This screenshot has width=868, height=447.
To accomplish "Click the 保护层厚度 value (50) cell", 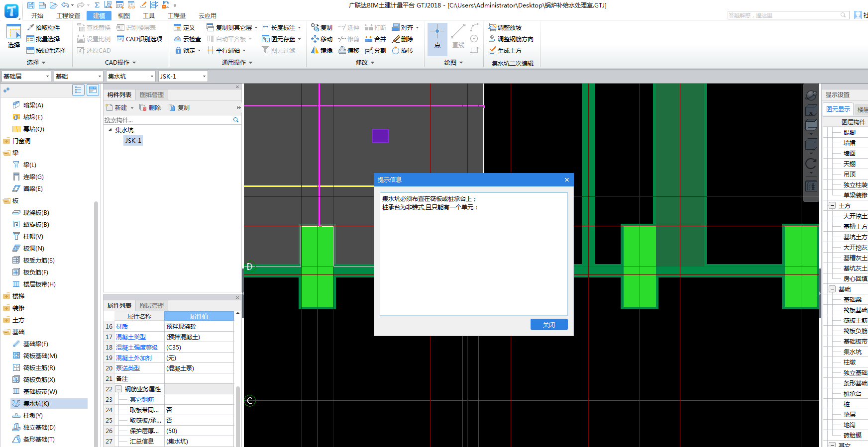I will (x=199, y=431).
